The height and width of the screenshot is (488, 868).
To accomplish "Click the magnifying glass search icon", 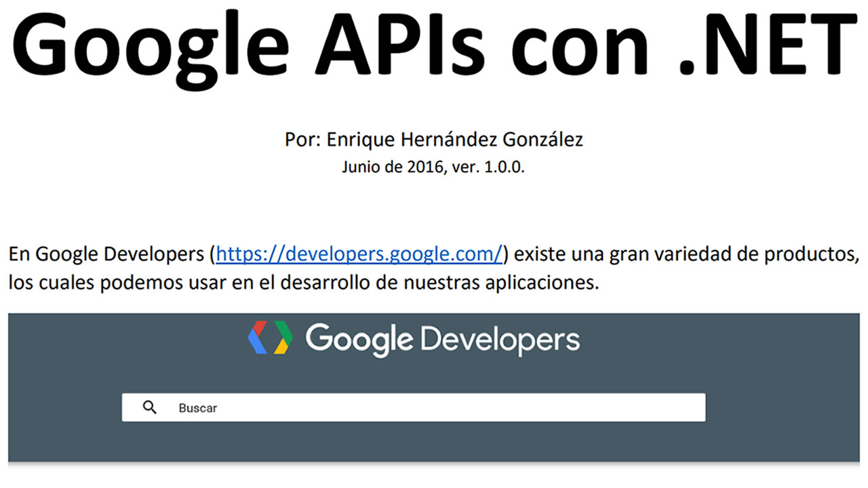I will coord(150,407).
